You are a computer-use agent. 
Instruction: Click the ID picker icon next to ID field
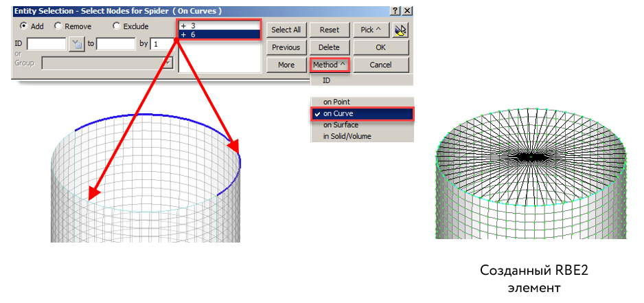[77, 43]
